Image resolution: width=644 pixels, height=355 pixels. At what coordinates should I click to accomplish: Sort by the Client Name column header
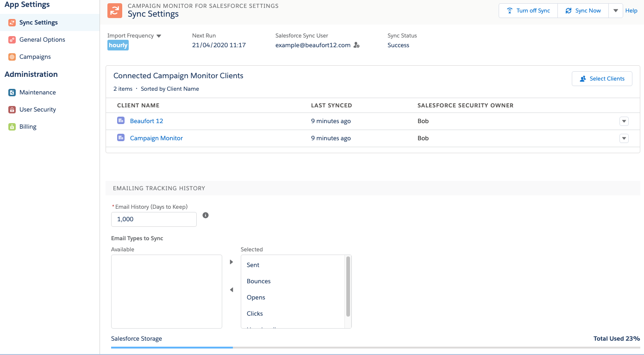click(x=138, y=106)
